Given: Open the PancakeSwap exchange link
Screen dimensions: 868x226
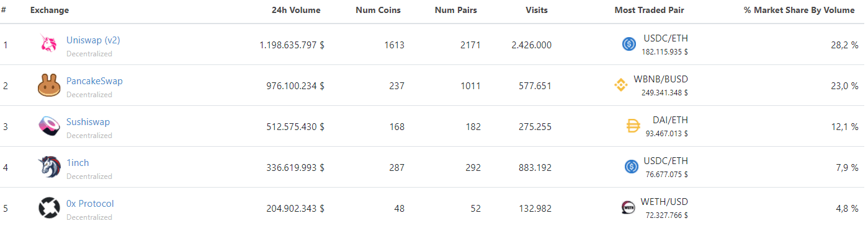Looking at the screenshot, I should [x=94, y=80].
